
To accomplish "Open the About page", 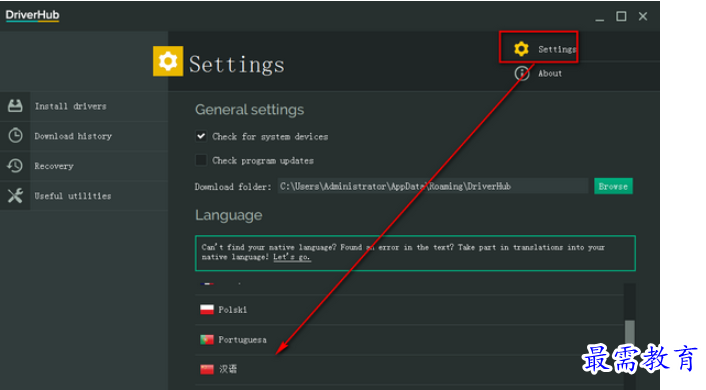I will [x=550, y=73].
